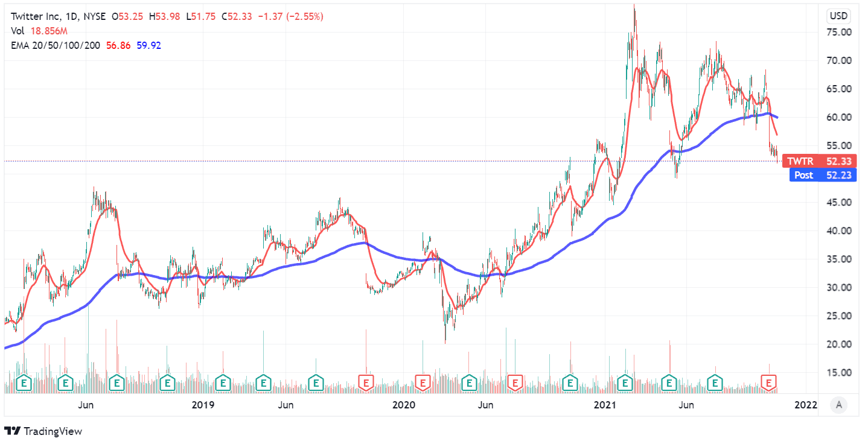
Task: Click the 65.00 price axis label
Action: click(839, 89)
